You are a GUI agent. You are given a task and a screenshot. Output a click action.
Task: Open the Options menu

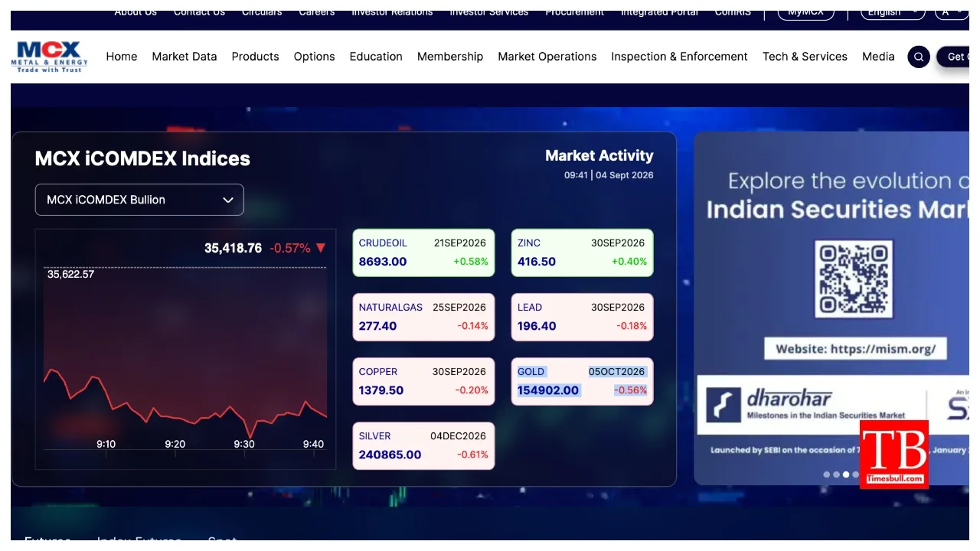tap(315, 57)
